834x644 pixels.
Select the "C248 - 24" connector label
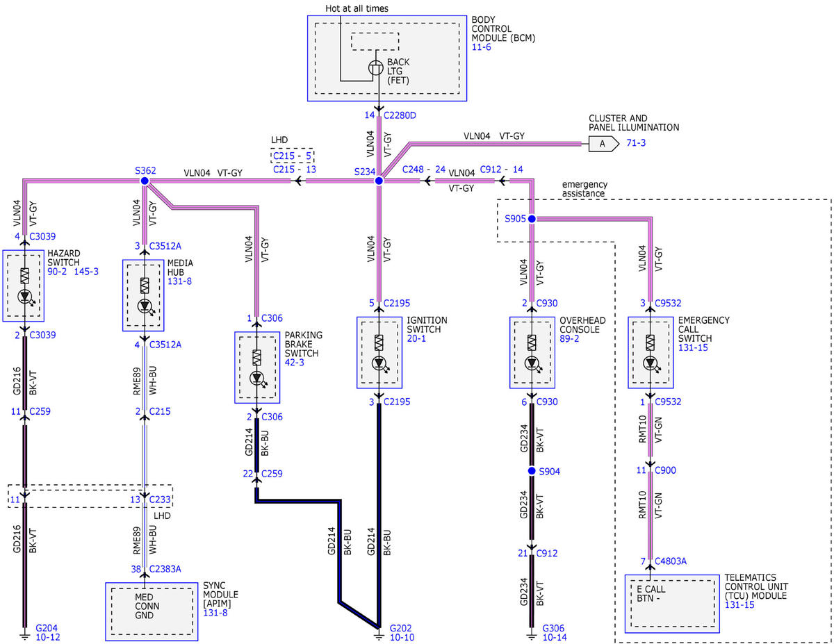click(424, 169)
